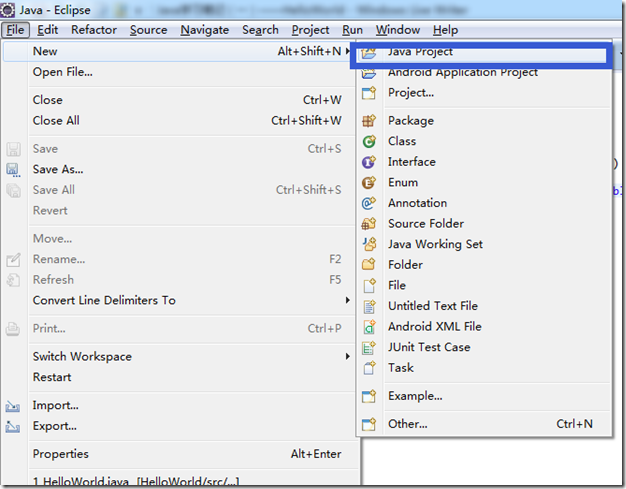626x489 pixels.
Task: Expand Convert Line Delimiters To submenu arrow
Action: pyautogui.click(x=348, y=300)
